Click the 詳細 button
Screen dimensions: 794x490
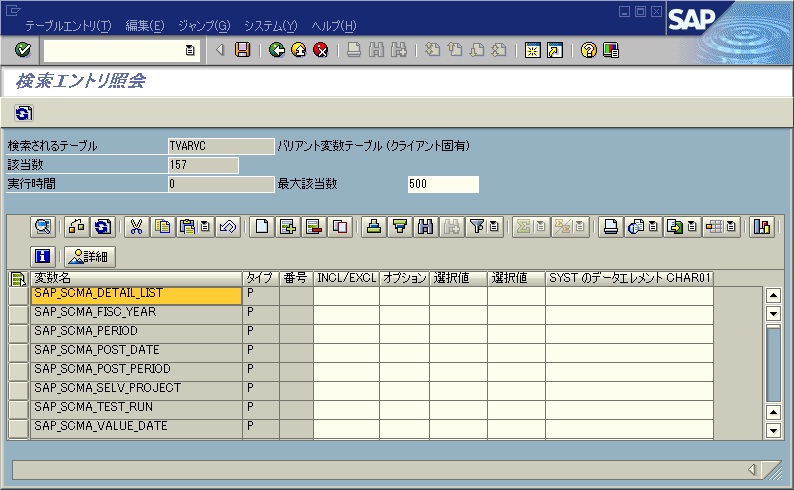pyautogui.click(x=91, y=256)
